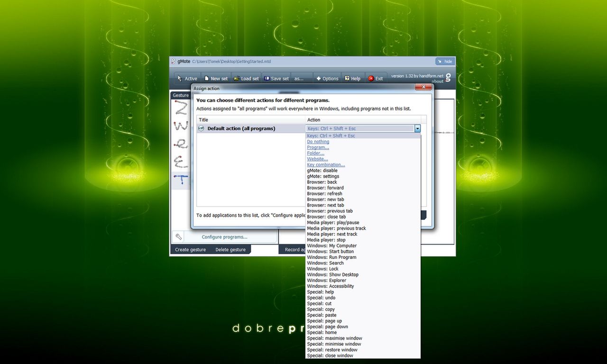Select 'gMote: settings' action

pos(363,176)
